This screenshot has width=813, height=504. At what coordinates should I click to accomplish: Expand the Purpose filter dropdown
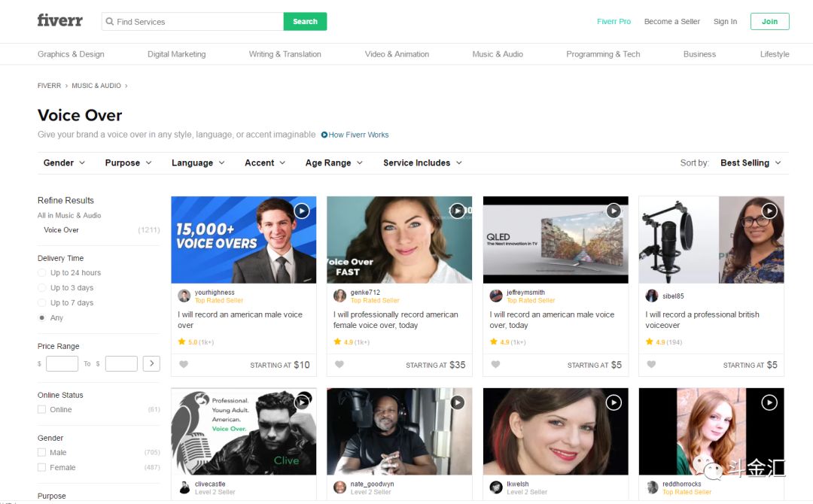pyautogui.click(x=128, y=162)
